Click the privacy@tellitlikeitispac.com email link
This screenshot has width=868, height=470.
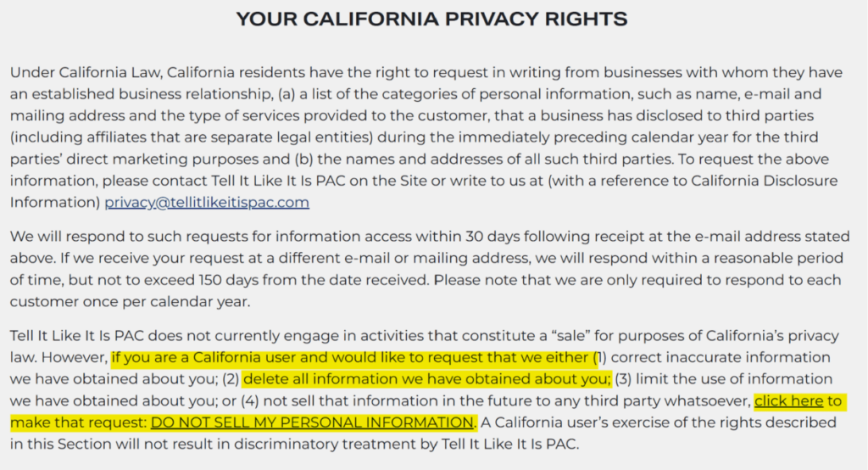[x=207, y=203]
